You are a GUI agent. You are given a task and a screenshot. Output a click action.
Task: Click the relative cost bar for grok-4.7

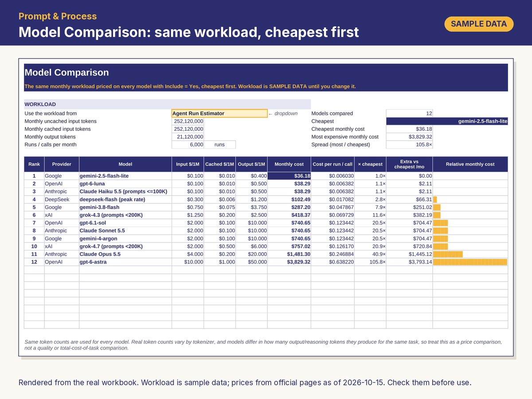441,246
